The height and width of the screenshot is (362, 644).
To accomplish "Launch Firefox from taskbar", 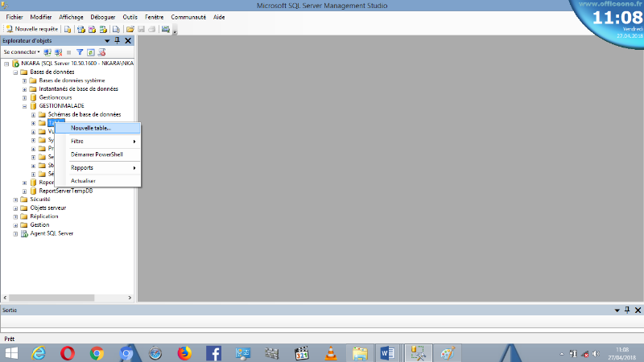I will click(184, 353).
